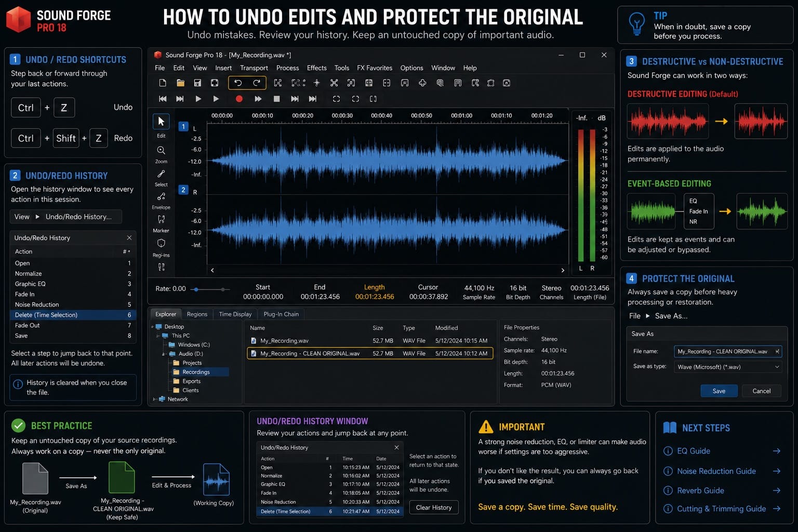Click the Sound Forge icon in window title bar
798x532 pixels.
(x=158, y=55)
